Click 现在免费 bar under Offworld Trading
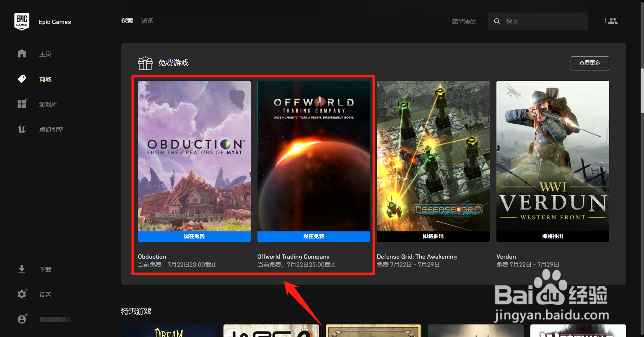Screen dimensions: 644x337 [x=314, y=236]
